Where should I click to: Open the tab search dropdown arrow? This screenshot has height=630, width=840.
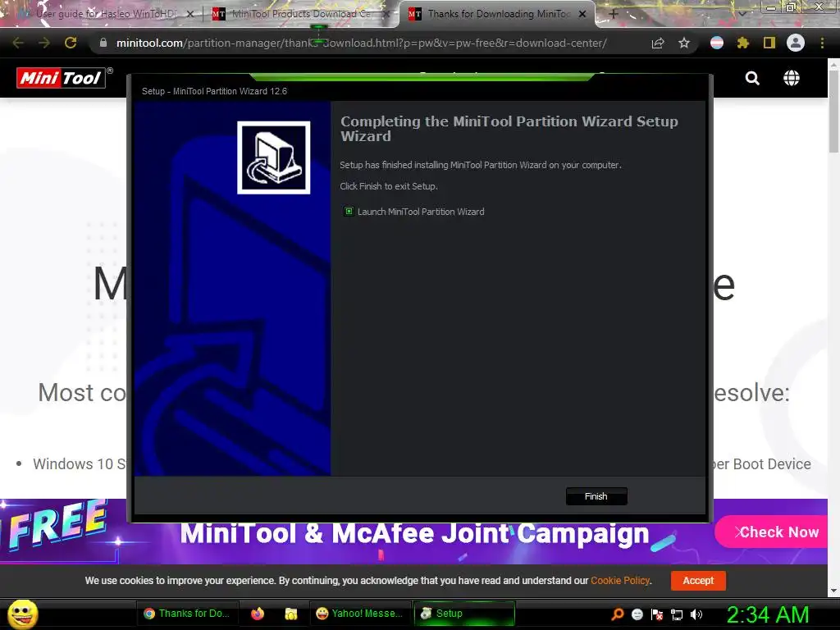[742, 14]
